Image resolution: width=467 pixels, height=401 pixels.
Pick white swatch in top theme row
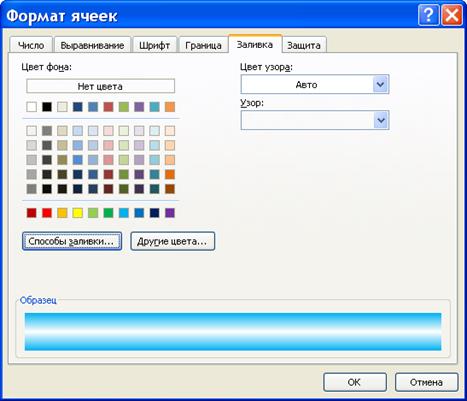click(x=32, y=107)
